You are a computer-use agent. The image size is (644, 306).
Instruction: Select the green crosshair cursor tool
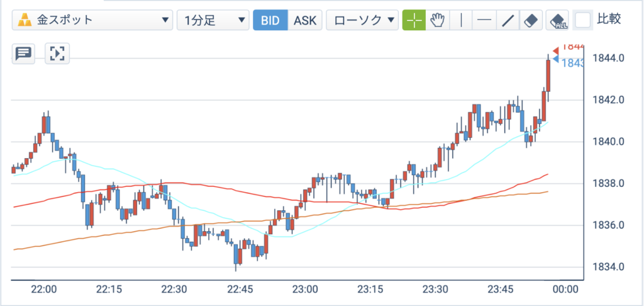(414, 20)
